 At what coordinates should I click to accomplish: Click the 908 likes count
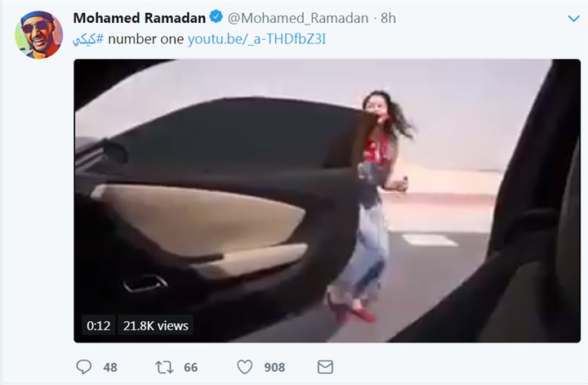pyautogui.click(x=274, y=367)
